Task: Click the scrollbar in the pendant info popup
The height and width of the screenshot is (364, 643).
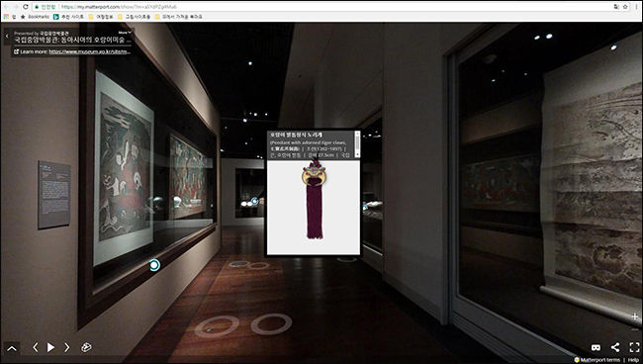Action: coord(357,143)
